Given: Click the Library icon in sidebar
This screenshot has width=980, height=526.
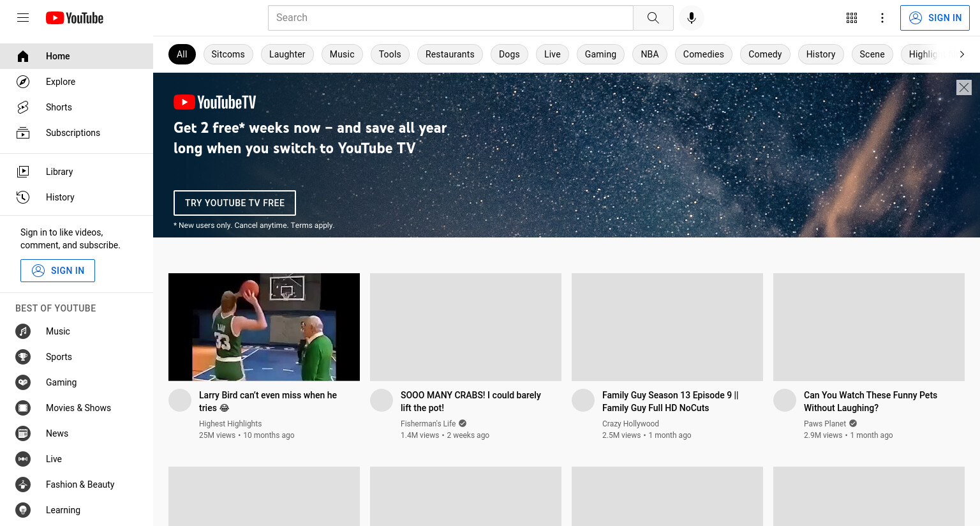Looking at the screenshot, I should click(23, 172).
